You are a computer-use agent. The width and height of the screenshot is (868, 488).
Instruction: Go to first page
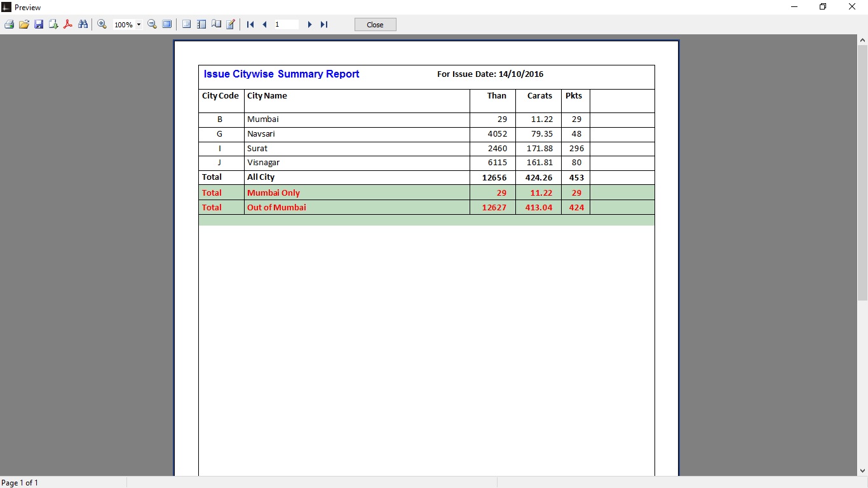[250, 24]
